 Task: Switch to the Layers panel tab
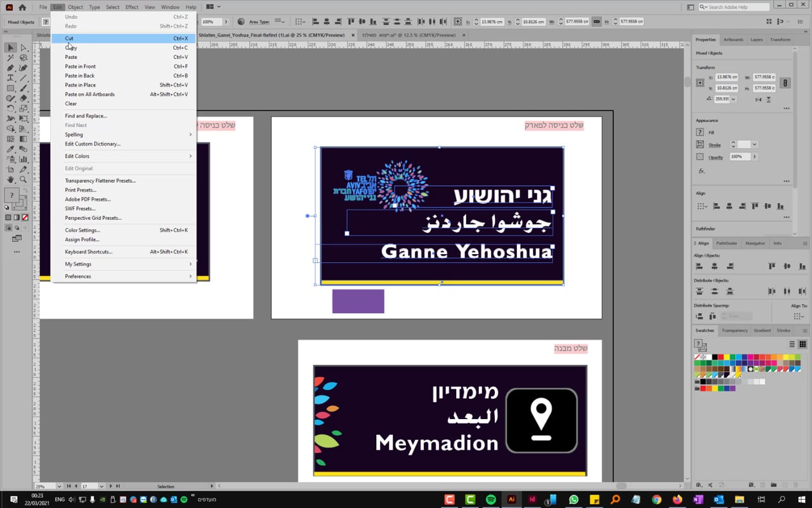pyautogui.click(x=756, y=39)
